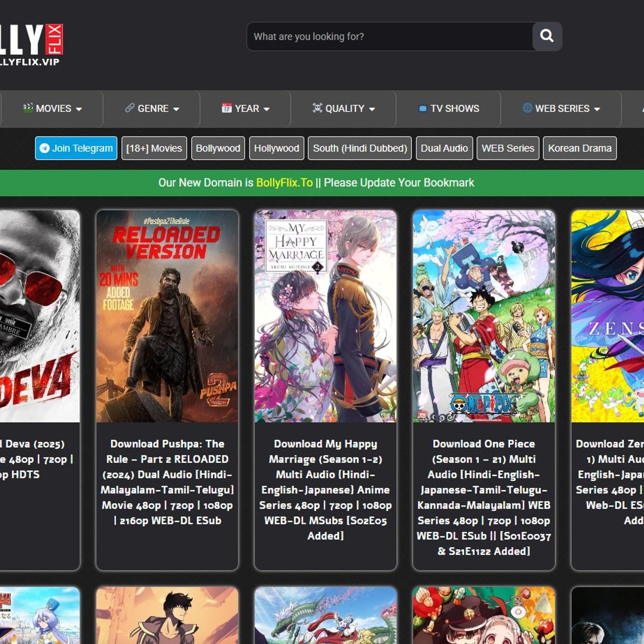Screen dimensions: 644x644
Task: Click the Year calendar icon
Action: click(x=226, y=108)
